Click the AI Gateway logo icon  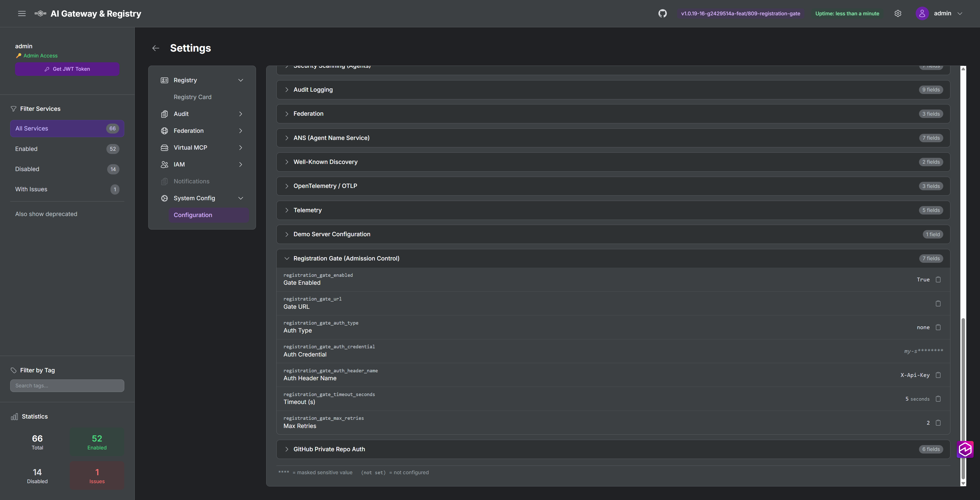tap(40, 13)
